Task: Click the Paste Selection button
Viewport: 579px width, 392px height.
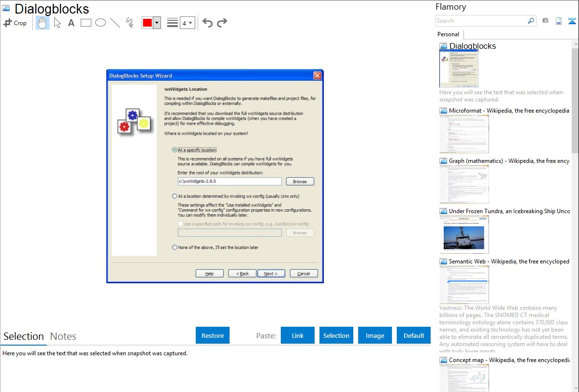Action: [x=336, y=335]
